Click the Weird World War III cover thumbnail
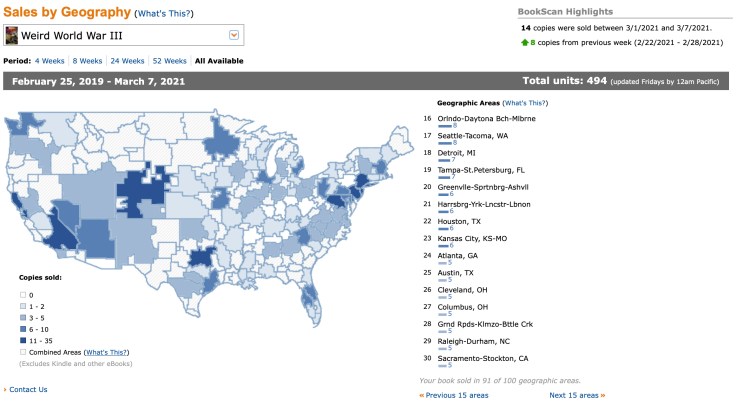 (11, 36)
